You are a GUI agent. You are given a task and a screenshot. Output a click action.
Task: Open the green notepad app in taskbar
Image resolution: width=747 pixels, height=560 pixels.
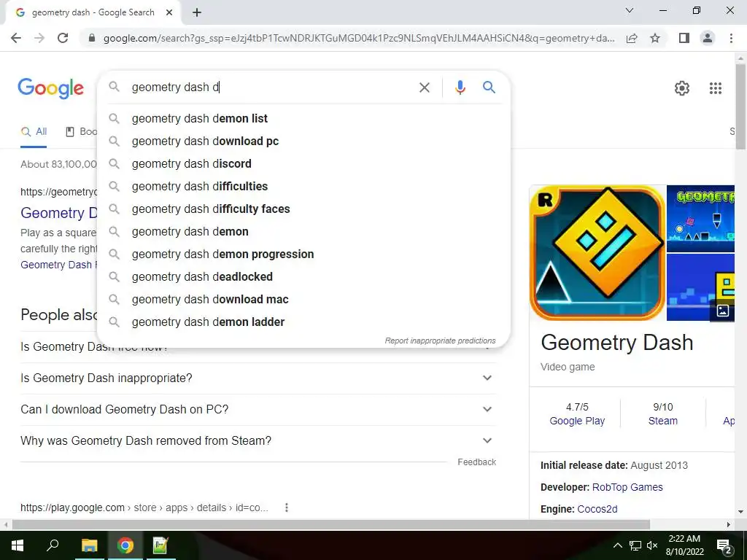pyautogui.click(x=160, y=545)
